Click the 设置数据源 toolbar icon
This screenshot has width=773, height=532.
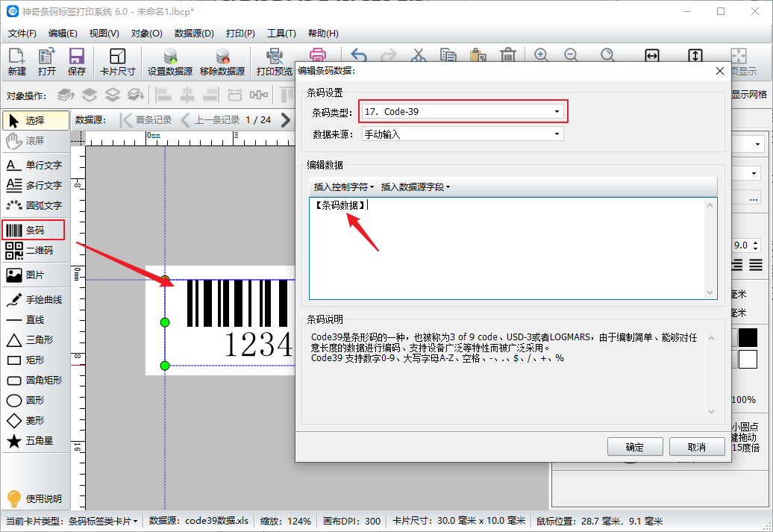pos(169,61)
